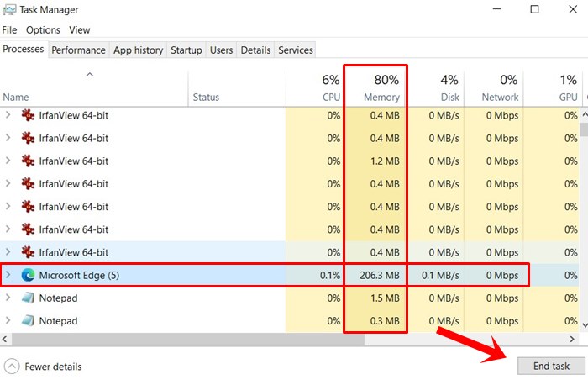Go to the Details tab

pyautogui.click(x=255, y=50)
